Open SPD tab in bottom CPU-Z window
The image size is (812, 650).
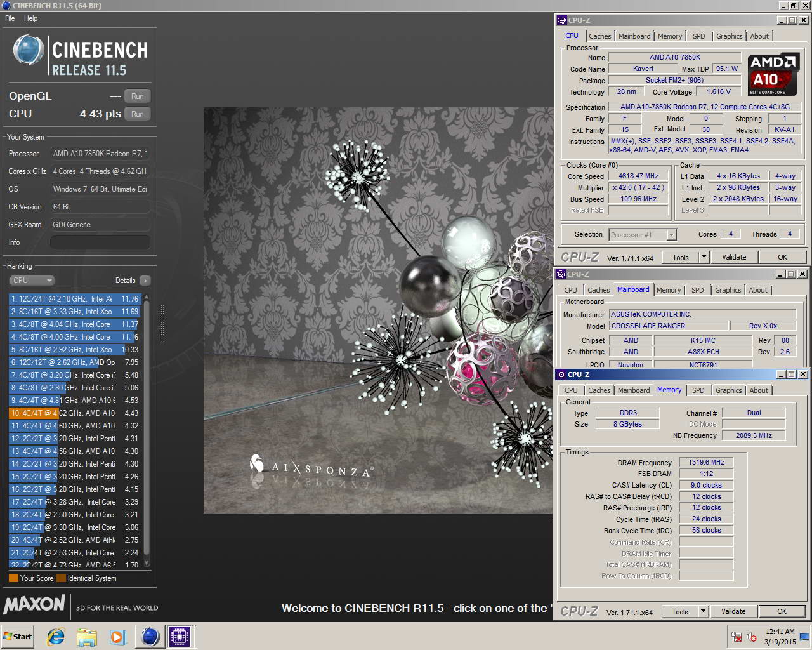tap(698, 390)
